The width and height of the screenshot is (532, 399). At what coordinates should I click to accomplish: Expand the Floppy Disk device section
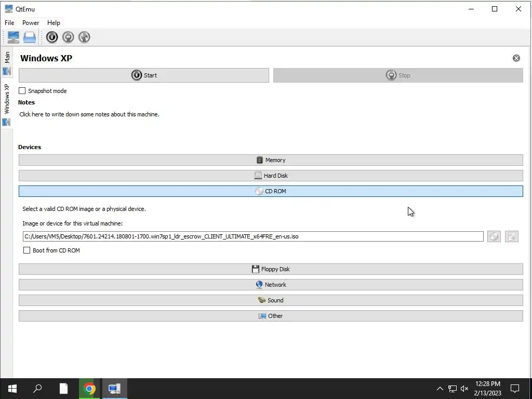[x=271, y=269]
